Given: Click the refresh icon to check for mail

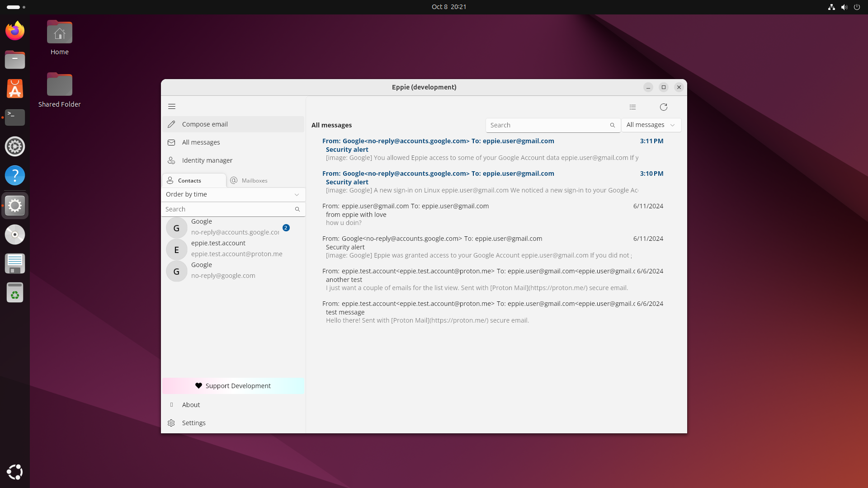Looking at the screenshot, I should coord(663,107).
